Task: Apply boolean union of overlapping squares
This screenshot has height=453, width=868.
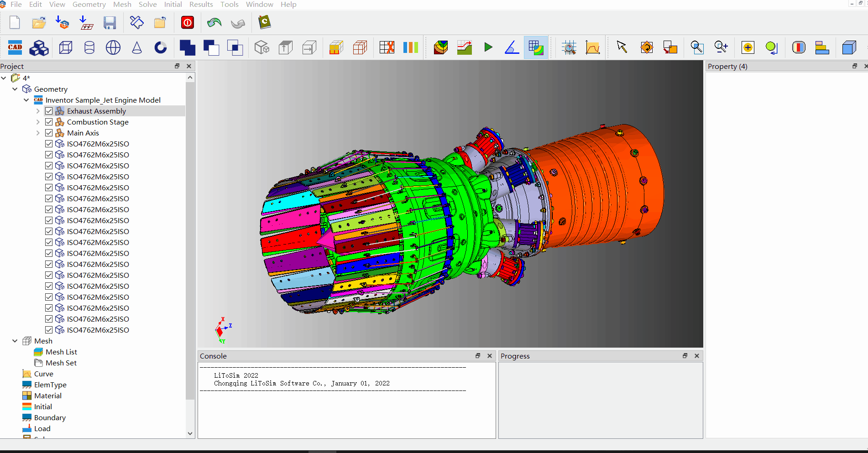Action: (x=187, y=47)
